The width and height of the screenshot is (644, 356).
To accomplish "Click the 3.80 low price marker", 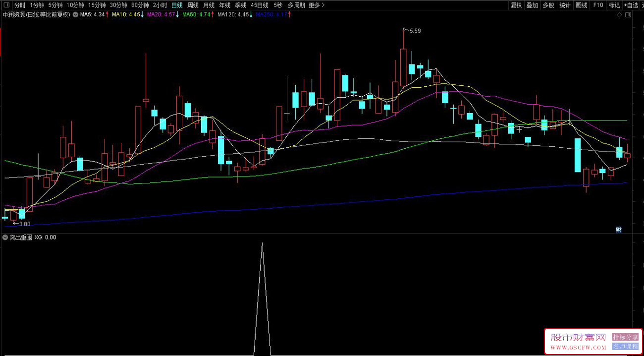I will (x=24, y=224).
